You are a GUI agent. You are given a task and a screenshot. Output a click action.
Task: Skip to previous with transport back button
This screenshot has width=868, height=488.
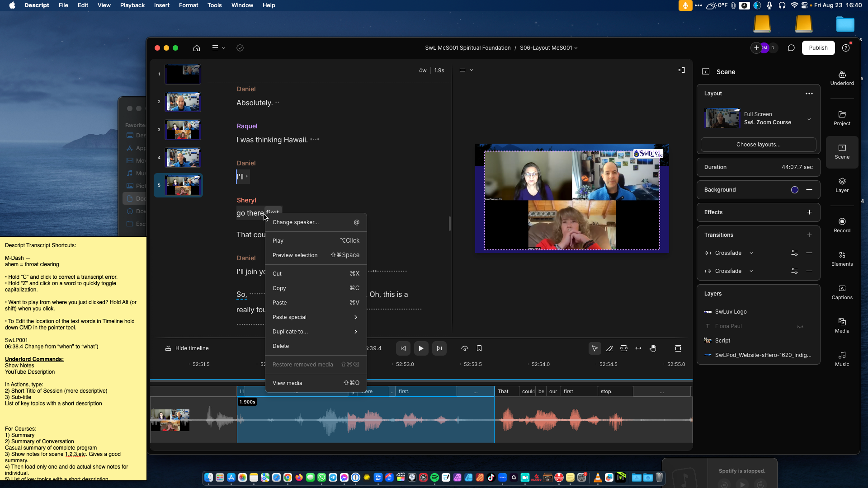[403, 348]
